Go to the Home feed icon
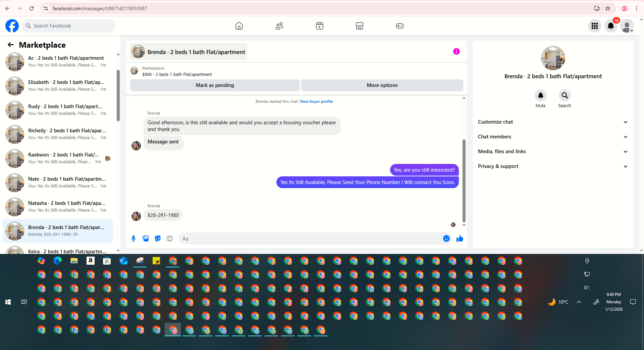The width and height of the screenshot is (644, 350). click(x=239, y=26)
